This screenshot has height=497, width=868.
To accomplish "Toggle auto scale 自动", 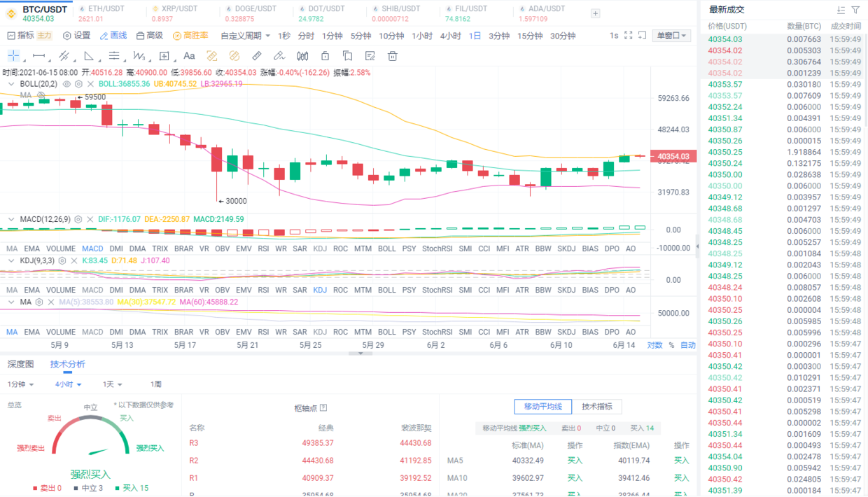I will point(688,345).
